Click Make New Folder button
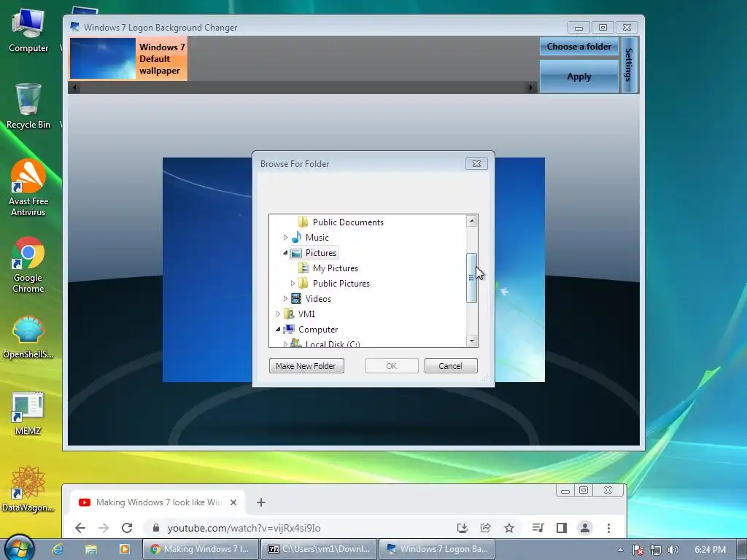 click(306, 366)
